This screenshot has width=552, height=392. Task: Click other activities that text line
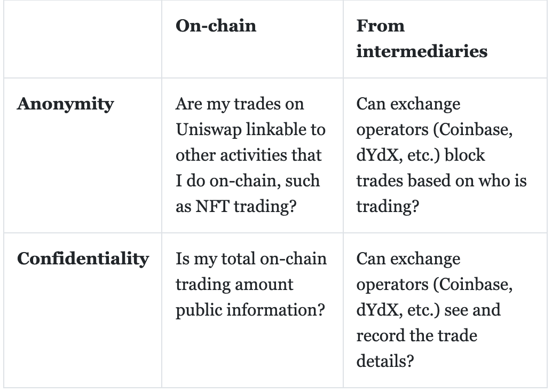click(x=249, y=155)
